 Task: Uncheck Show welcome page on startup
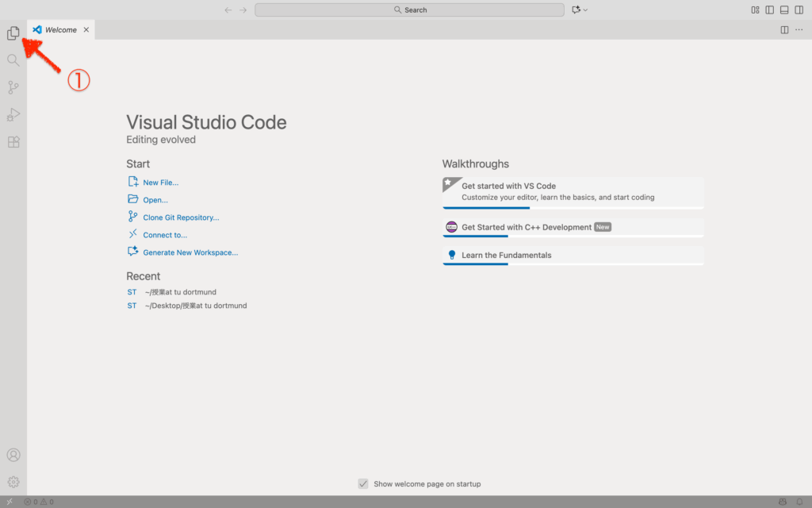click(x=363, y=484)
